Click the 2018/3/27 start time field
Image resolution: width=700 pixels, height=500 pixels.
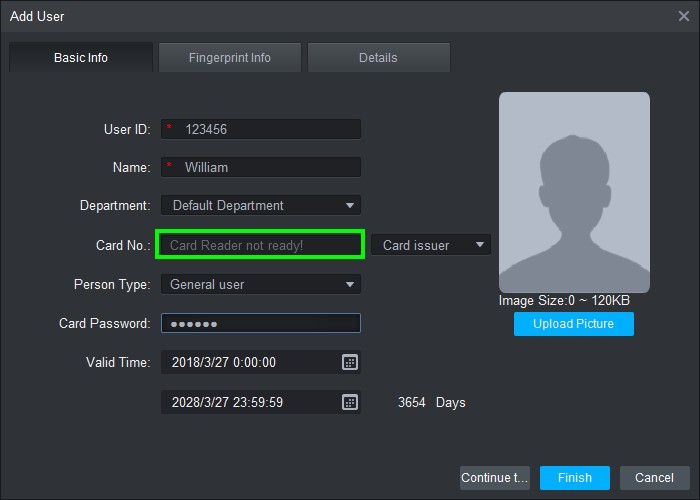click(x=250, y=362)
